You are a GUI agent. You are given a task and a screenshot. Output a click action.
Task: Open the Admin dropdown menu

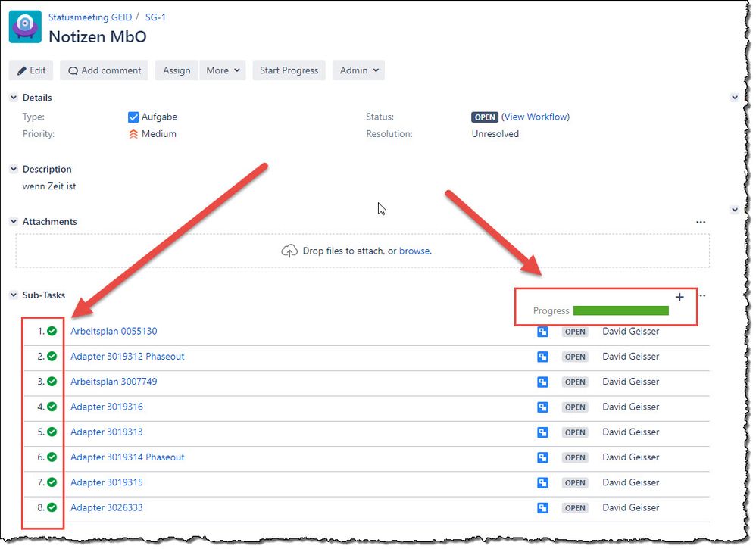pos(358,70)
